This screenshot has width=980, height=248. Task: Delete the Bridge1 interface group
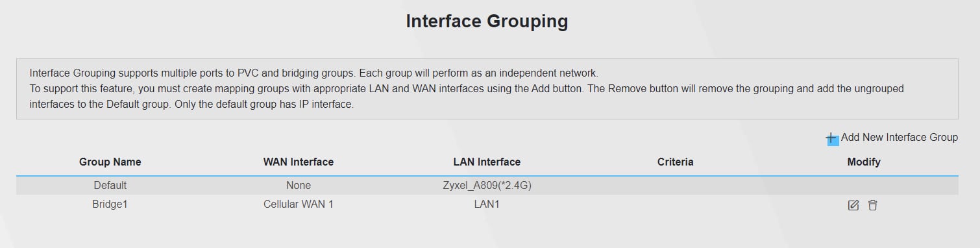coord(873,205)
